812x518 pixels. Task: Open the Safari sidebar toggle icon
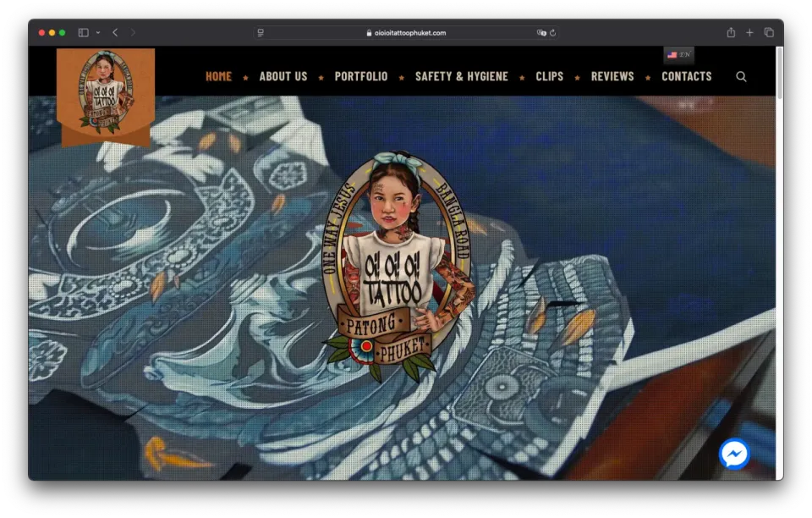[x=84, y=33]
